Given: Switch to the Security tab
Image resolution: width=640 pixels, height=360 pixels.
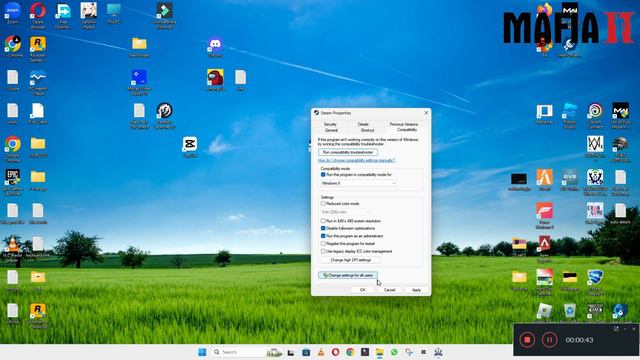Looking at the screenshot, I should pyautogui.click(x=330, y=124).
